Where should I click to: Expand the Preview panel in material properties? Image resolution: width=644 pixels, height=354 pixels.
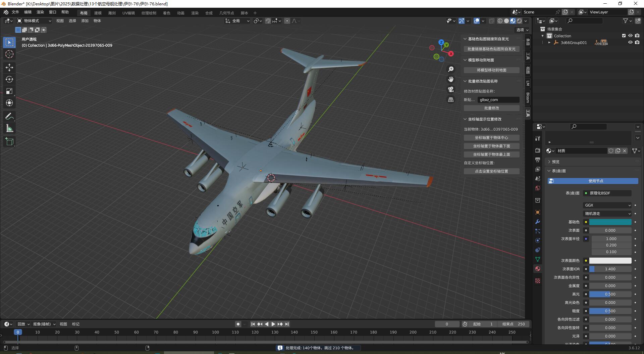(549, 162)
